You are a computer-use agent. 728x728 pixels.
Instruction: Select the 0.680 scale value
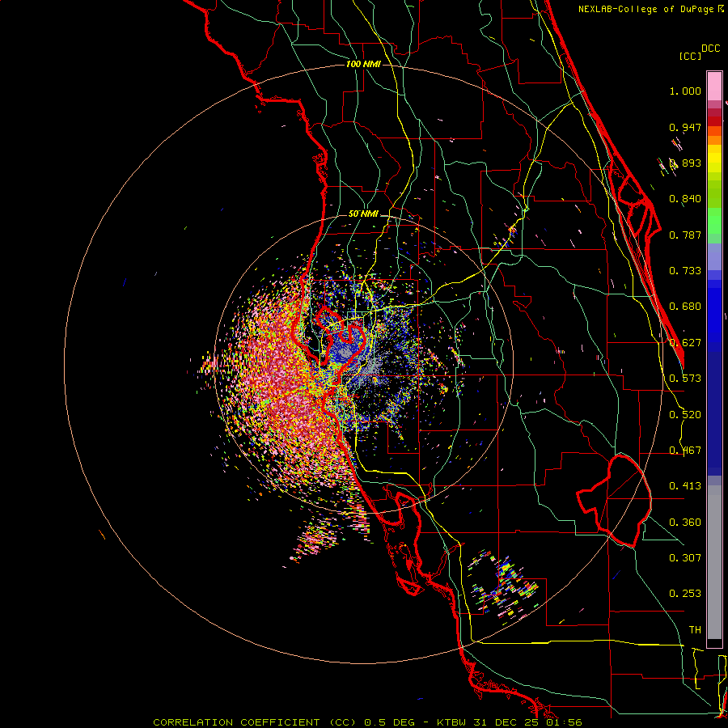click(685, 307)
